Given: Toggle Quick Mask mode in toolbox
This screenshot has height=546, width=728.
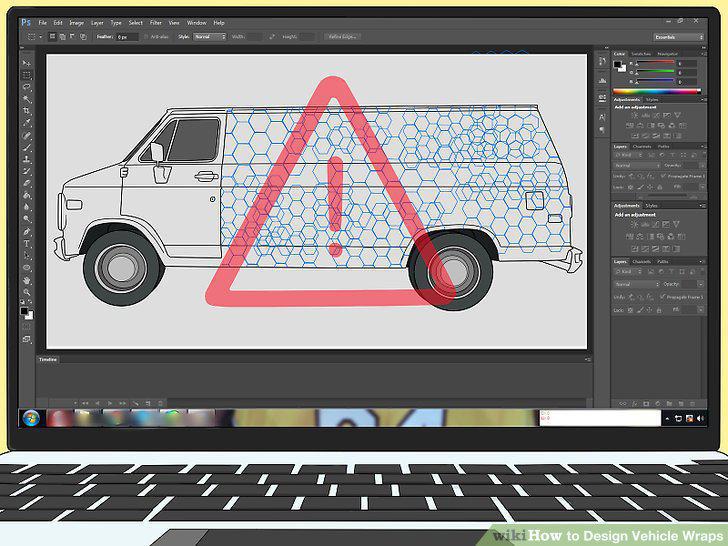Looking at the screenshot, I should [x=26, y=327].
